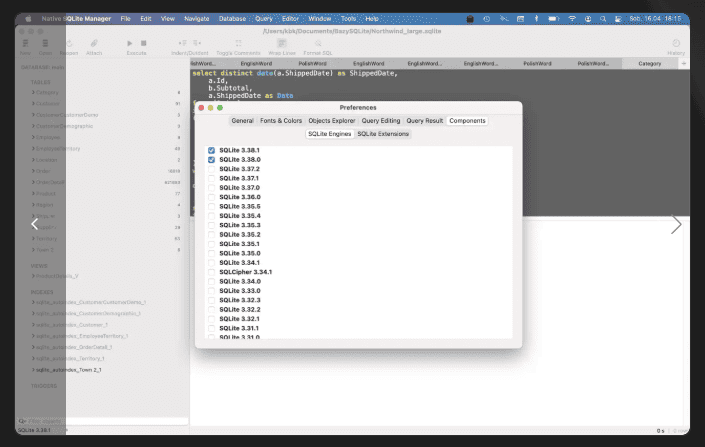Screen dimensions: 705x447
Task: Check the SQLite 3.35.5 engine checkbox
Action: tap(211, 206)
